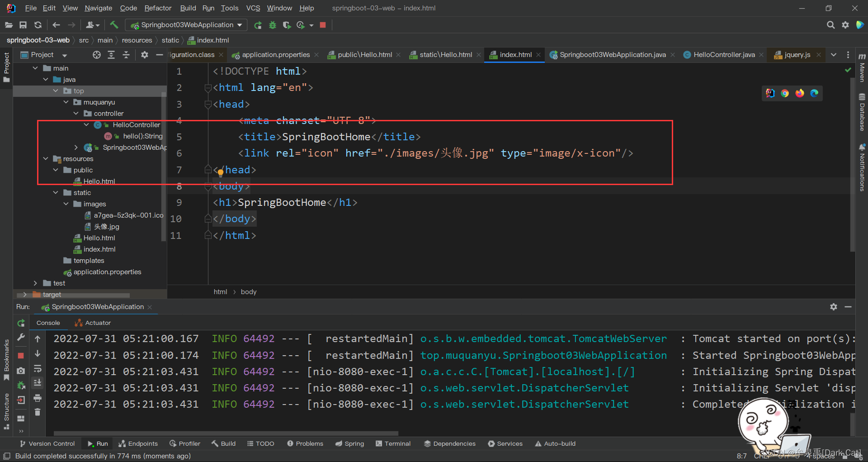Stop the running application

(x=322, y=25)
